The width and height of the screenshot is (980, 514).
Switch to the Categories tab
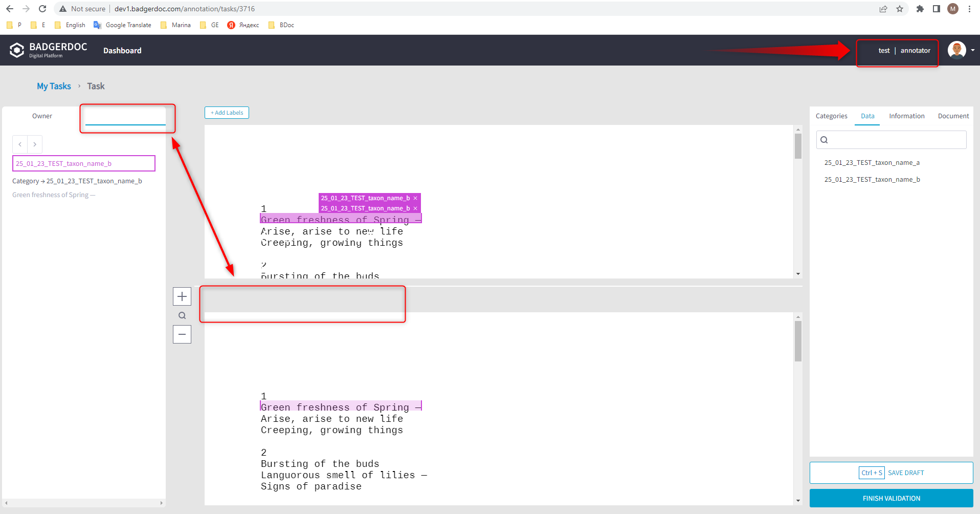point(831,116)
